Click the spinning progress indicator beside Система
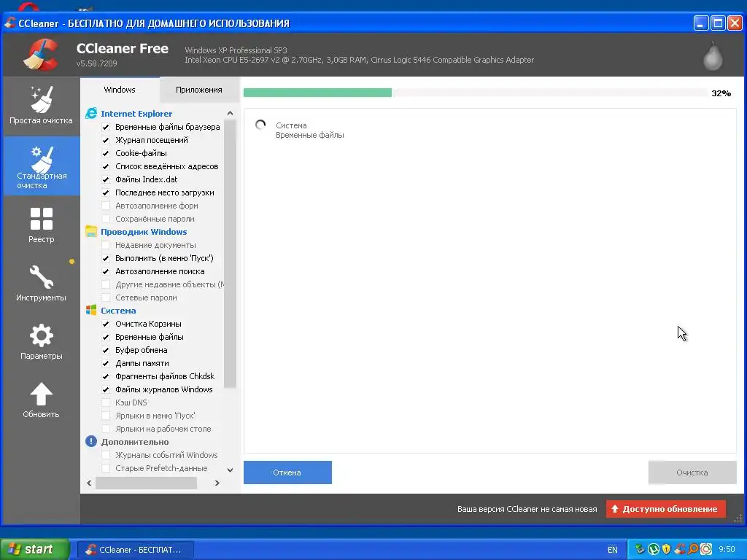 click(x=260, y=125)
